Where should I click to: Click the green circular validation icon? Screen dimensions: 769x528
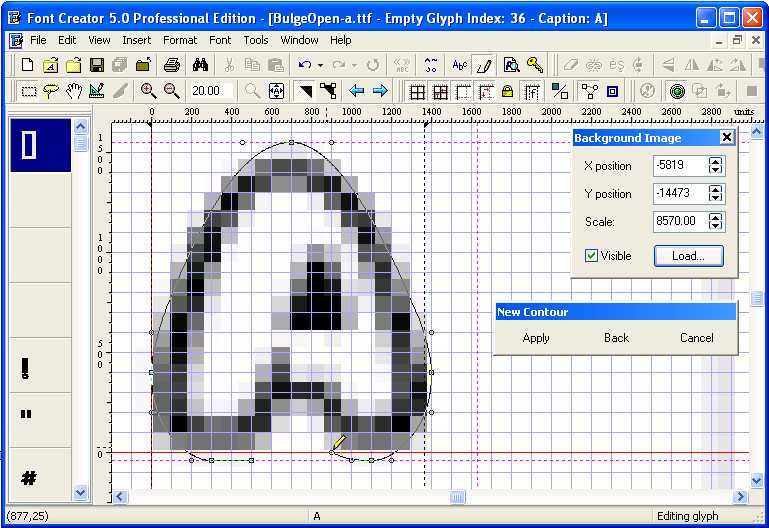click(677, 91)
